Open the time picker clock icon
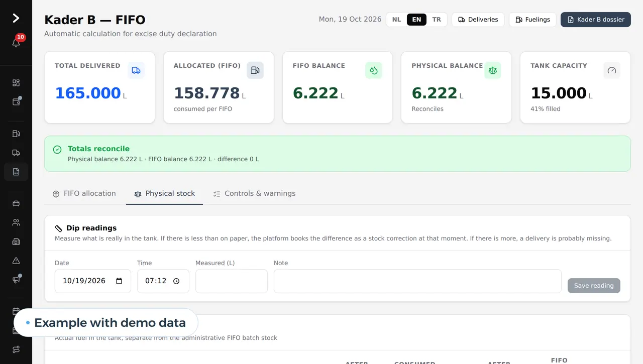Image resolution: width=643 pixels, height=364 pixels. pos(176,281)
